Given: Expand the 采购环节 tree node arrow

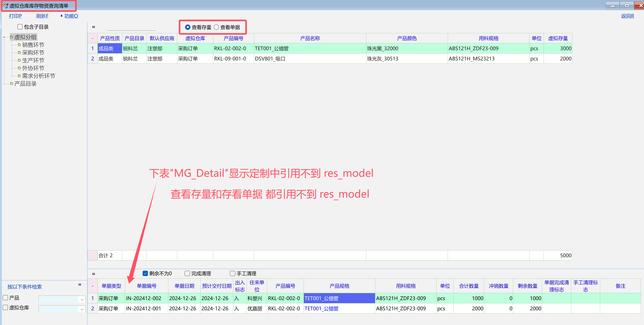Looking at the screenshot, I should tap(12, 53).
